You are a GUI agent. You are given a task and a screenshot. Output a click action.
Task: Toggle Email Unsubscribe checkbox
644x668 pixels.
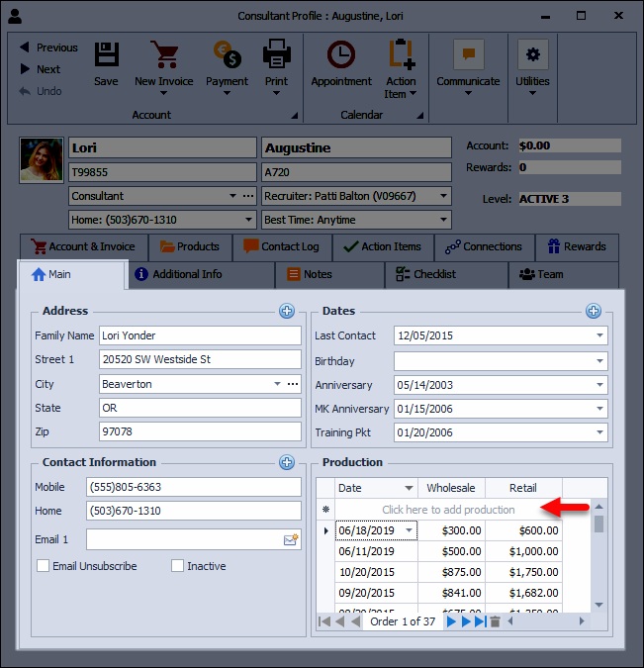click(x=43, y=566)
